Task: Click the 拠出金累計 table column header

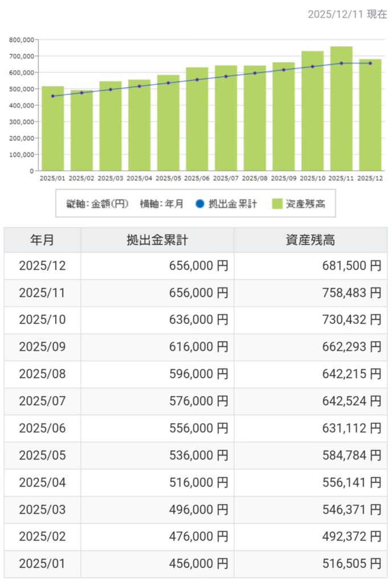Action: 157,240
